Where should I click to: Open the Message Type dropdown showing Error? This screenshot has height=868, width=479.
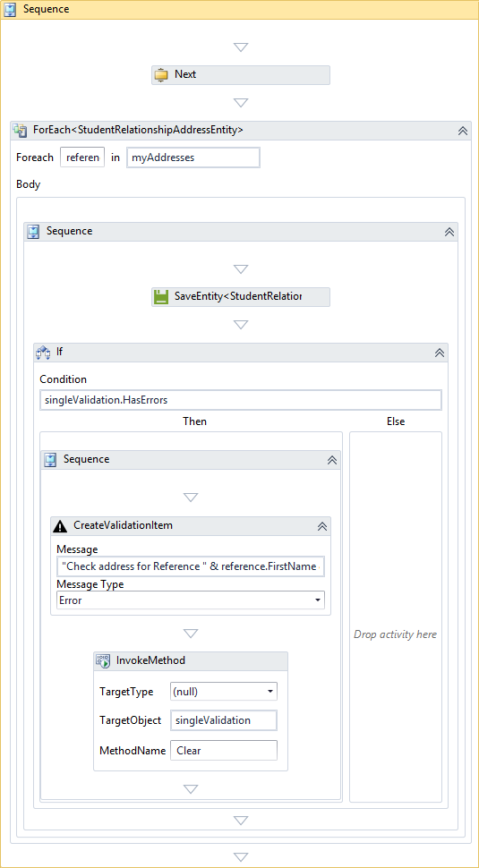coord(191,600)
